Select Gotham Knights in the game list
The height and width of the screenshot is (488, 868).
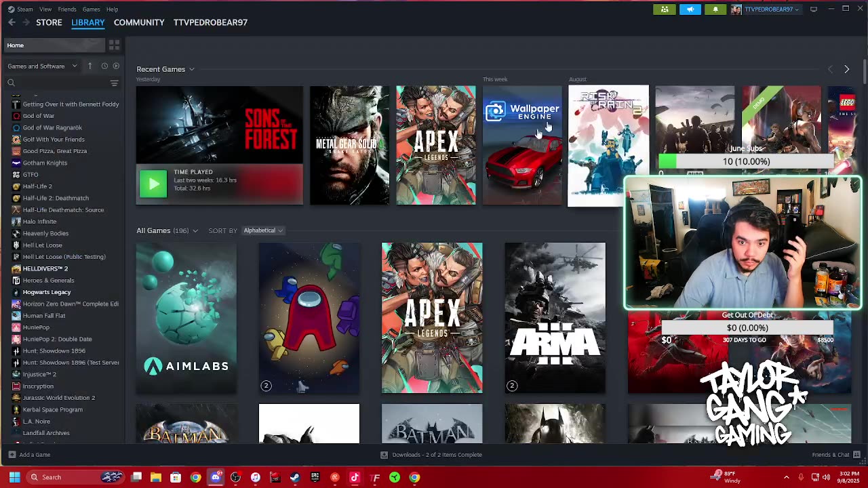(x=45, y=163)
